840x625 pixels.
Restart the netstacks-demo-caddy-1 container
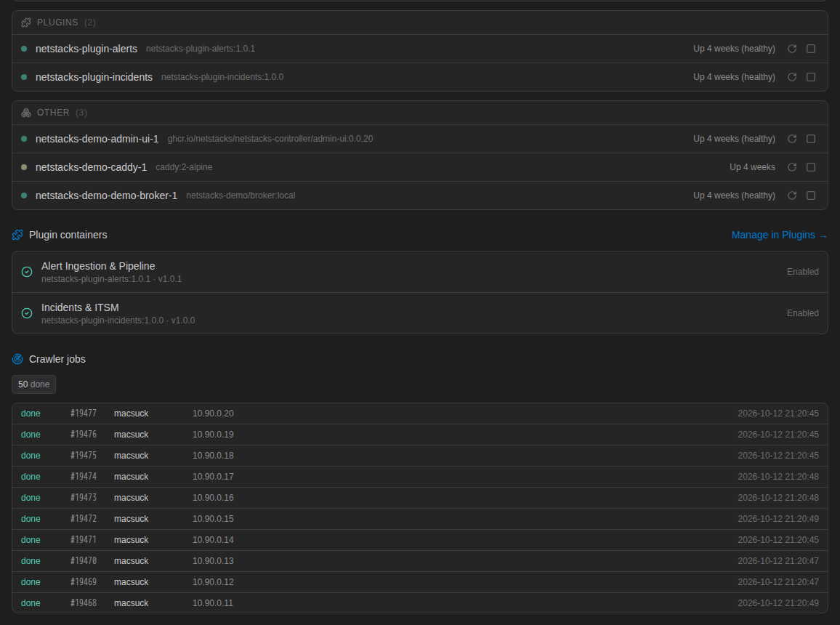pos(792,167)
